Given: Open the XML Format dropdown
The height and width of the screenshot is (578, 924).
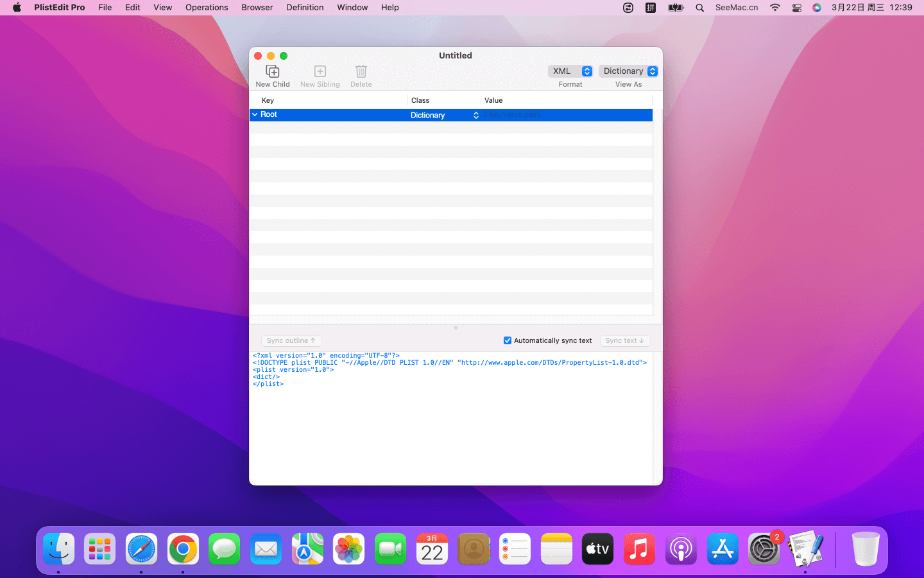Looking at the screenshot, I should point(570,71).
